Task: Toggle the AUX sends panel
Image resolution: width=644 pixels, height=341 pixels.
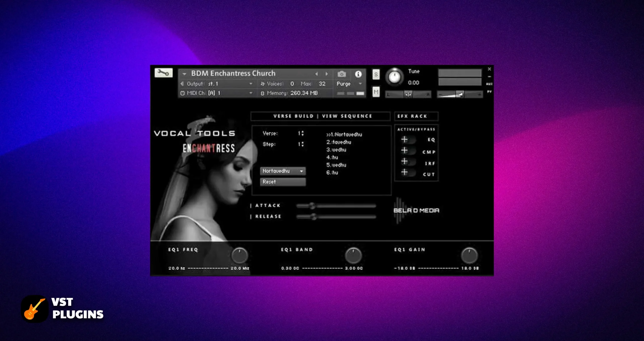Action: 489,84
